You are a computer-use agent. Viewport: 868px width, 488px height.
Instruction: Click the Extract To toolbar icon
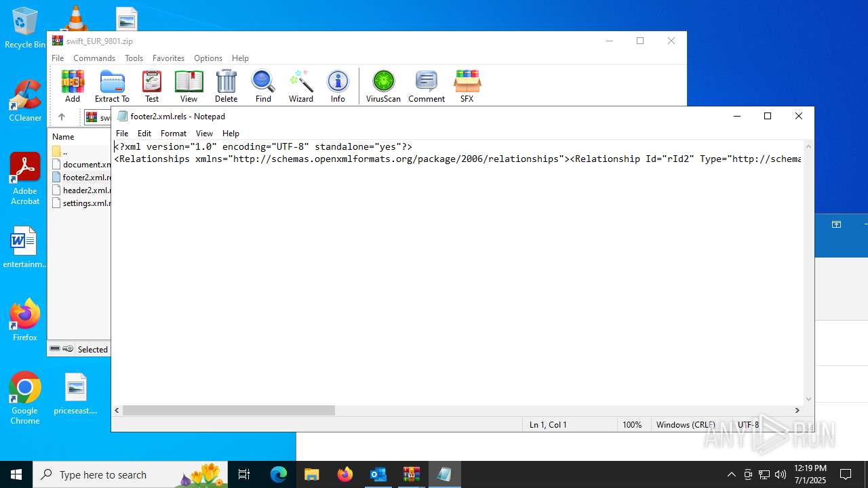(112, 86)
